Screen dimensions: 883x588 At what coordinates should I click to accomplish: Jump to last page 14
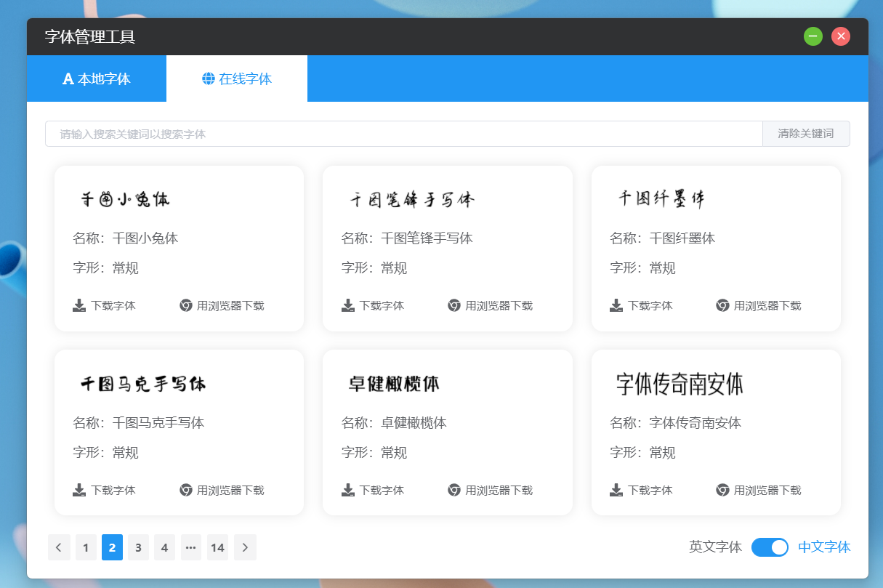click(x=217, y=547)
